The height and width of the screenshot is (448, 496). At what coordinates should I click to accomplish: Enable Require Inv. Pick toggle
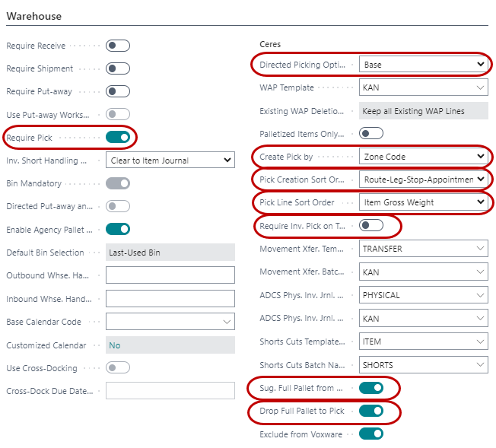(x=370, y=225)
